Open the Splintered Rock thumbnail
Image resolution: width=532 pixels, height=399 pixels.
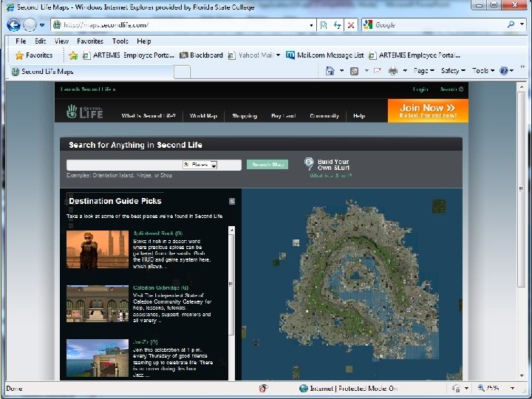pos(98,250)
